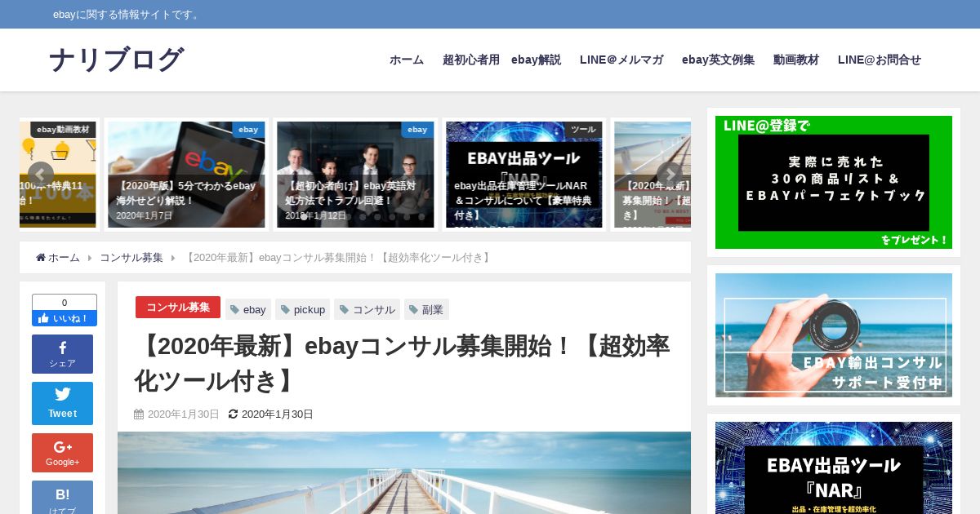Click the article title heading
Viewport: 980px width, 514px height.
[403, 362]
